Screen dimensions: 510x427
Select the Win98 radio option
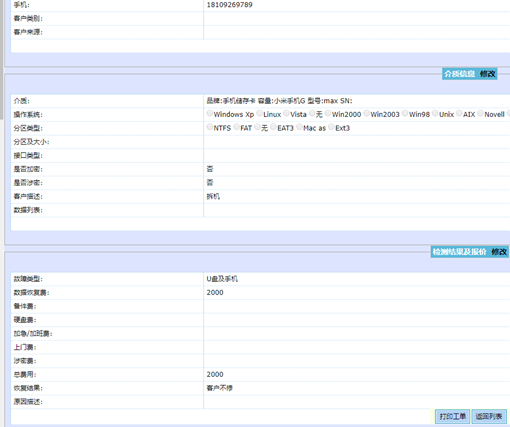click(405, 114)
